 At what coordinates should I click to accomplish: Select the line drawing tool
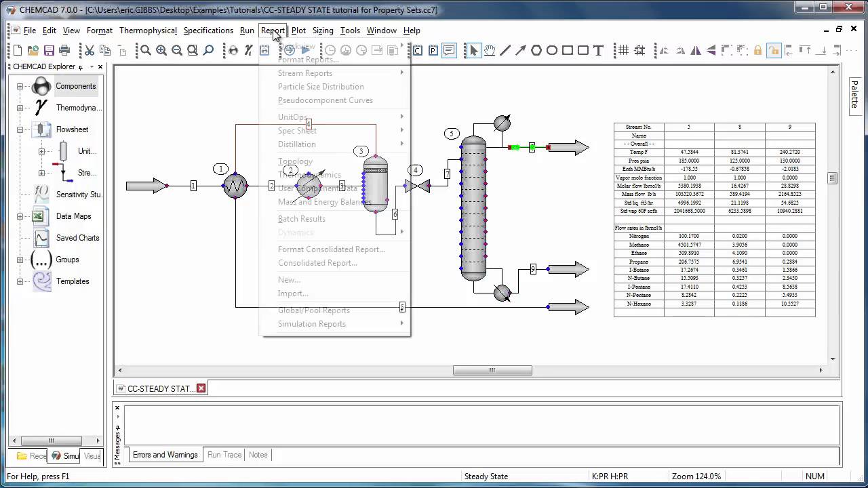coord(505,50)
